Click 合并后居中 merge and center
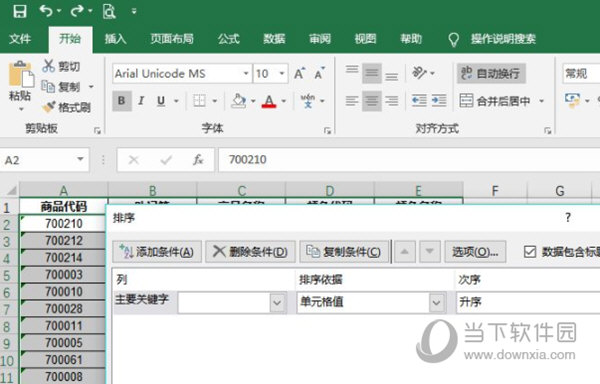The height and width of the screenshot is (384, 600). click(495, 101)
